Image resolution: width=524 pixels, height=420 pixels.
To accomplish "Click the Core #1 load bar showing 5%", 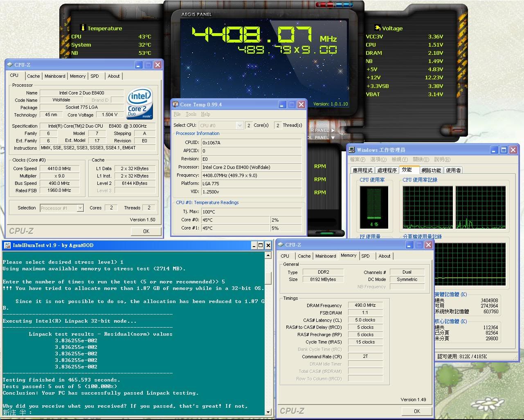I will [x=286, y=228].
